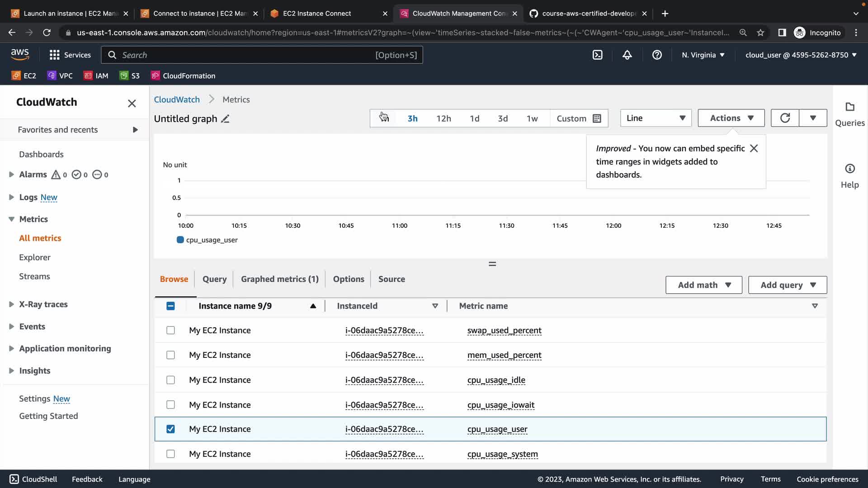This screenshot has width=868, height=488.
Task: Click the pencil icon to rename the graph
Action: (x=225, y=119)
